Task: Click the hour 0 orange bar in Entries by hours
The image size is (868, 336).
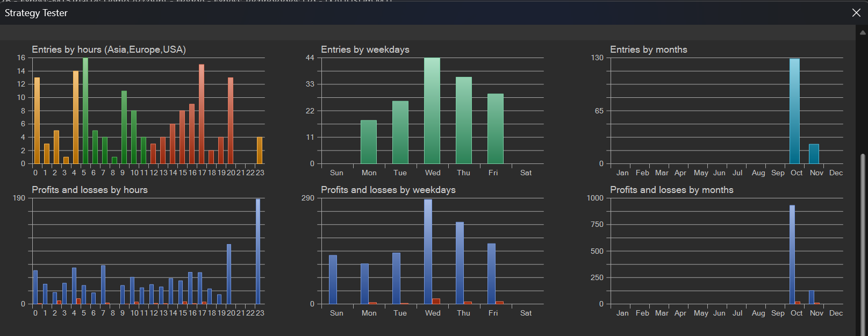Action: point(37,120)
